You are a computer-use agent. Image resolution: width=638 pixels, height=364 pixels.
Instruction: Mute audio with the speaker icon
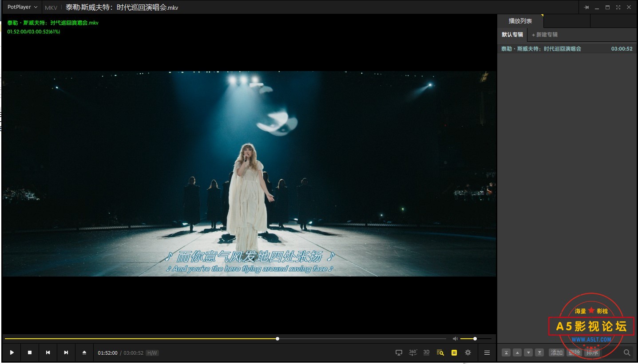click(455, 339)
